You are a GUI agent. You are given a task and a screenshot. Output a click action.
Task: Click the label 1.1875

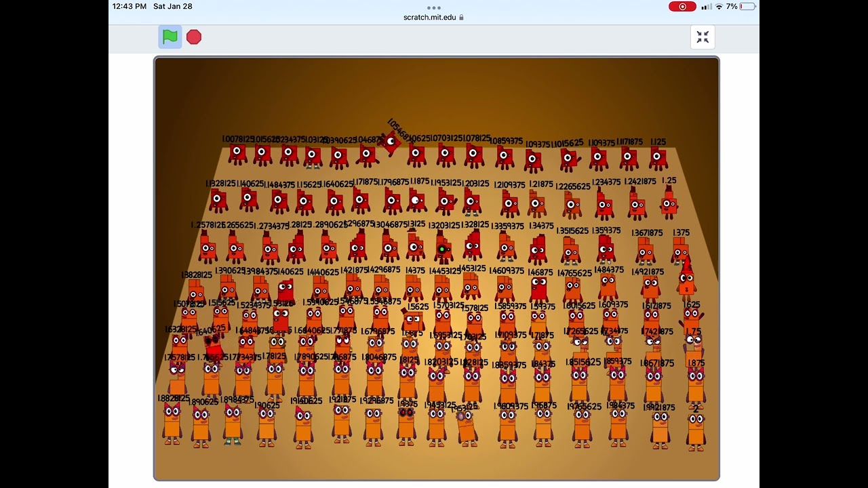(x=420, y=182)
